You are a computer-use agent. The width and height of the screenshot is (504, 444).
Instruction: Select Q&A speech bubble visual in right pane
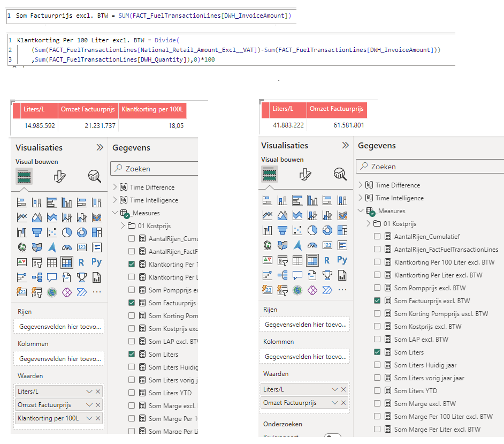pyautogui.click(x=297, y=275)
